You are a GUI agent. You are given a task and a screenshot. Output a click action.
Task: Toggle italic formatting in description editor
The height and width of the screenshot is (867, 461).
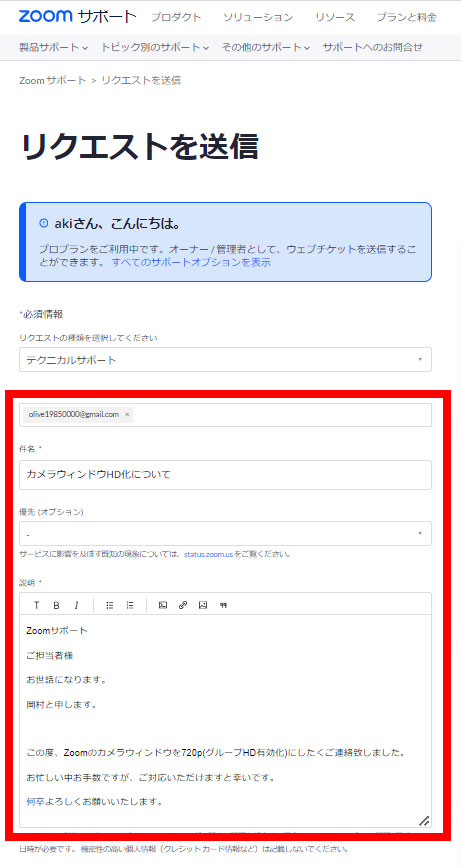tap(77, 605)
